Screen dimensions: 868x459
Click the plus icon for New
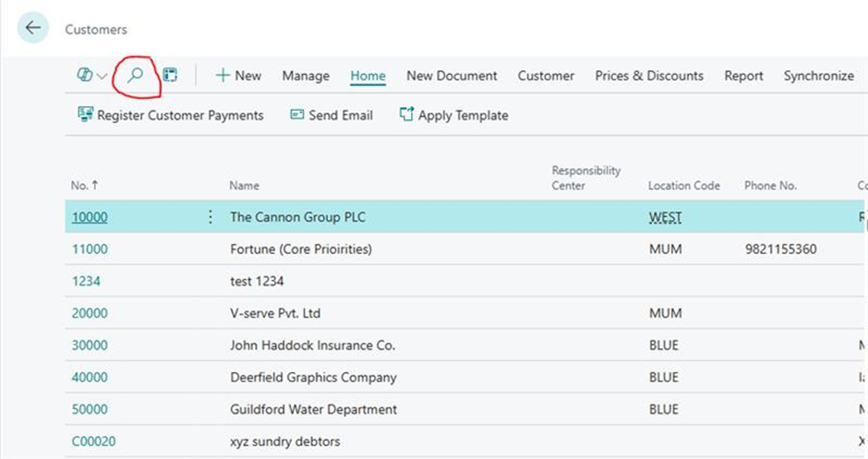(223, 76)
